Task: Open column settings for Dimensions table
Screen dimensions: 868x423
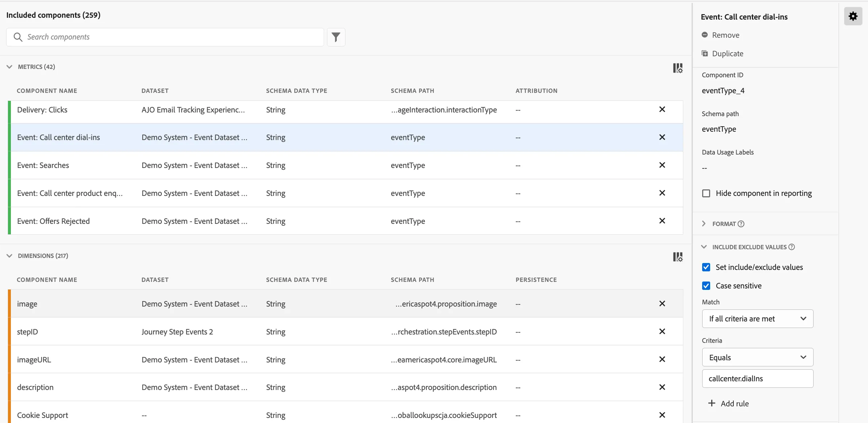Action: (x=677, y=257)
